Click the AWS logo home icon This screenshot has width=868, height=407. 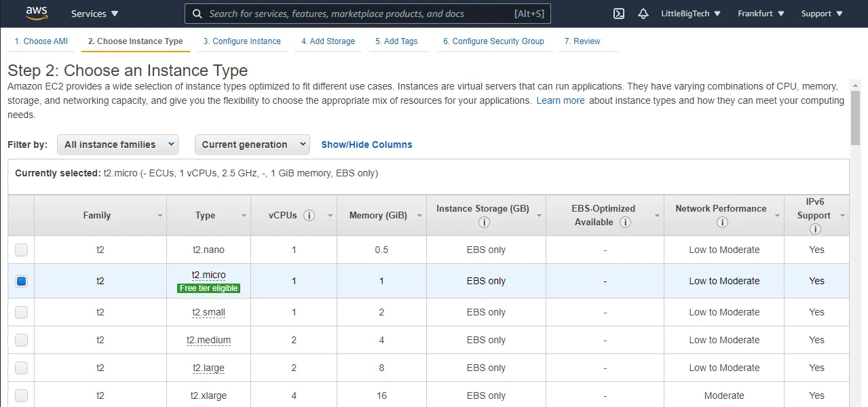click(36, 13)
